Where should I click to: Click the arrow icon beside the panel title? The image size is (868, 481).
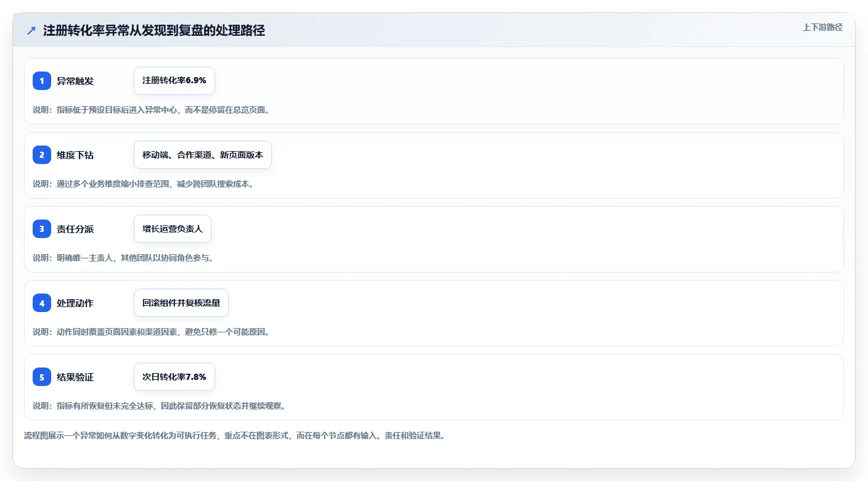coord(31,30)
